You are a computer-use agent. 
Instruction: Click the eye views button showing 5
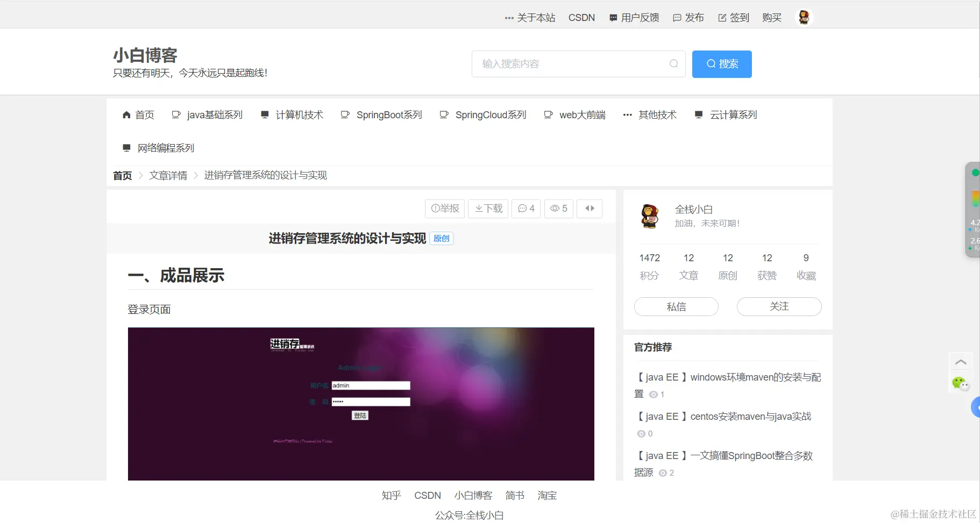(x=559, y=209)
